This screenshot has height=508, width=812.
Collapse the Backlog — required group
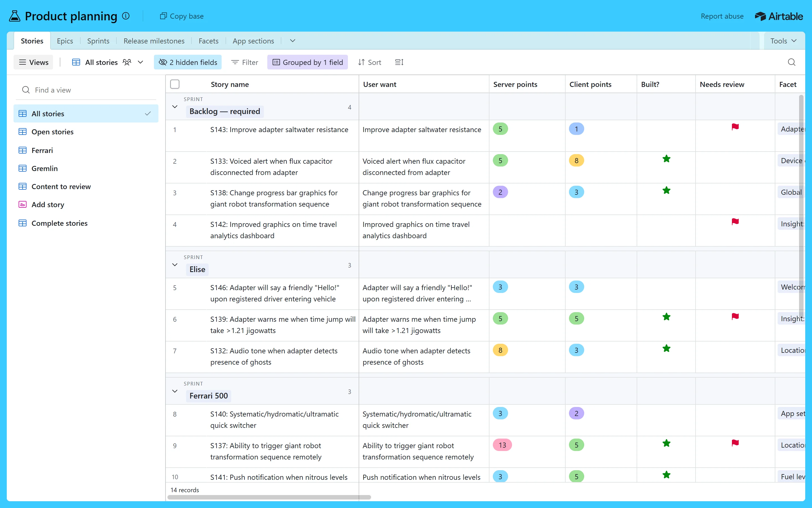[x=175, y=107]
